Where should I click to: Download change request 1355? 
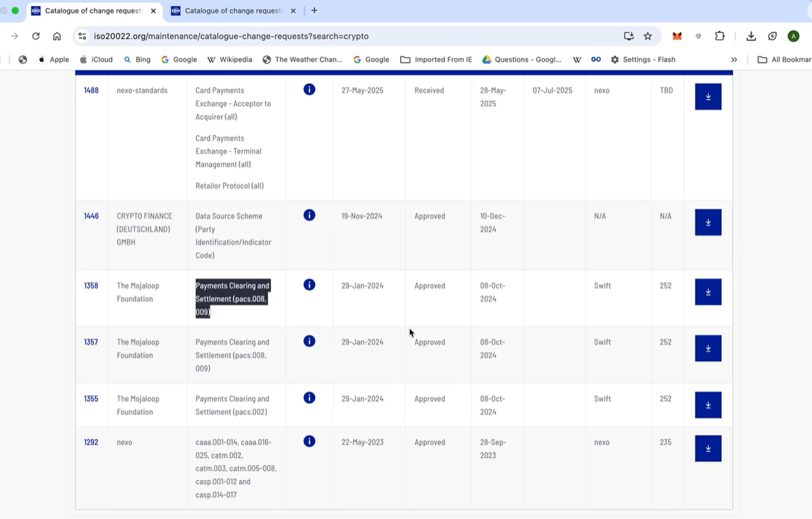pos(708,405)
